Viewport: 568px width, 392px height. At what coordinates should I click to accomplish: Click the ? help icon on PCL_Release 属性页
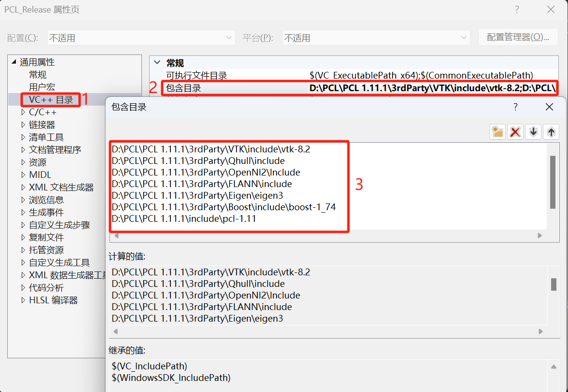click(x=516, y=9)
